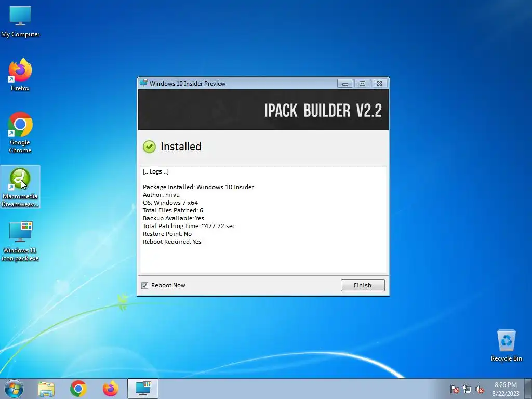Screen dimensions: 532x399
Task: Open the Action Center flag tray icon
Action: point(454,389)
